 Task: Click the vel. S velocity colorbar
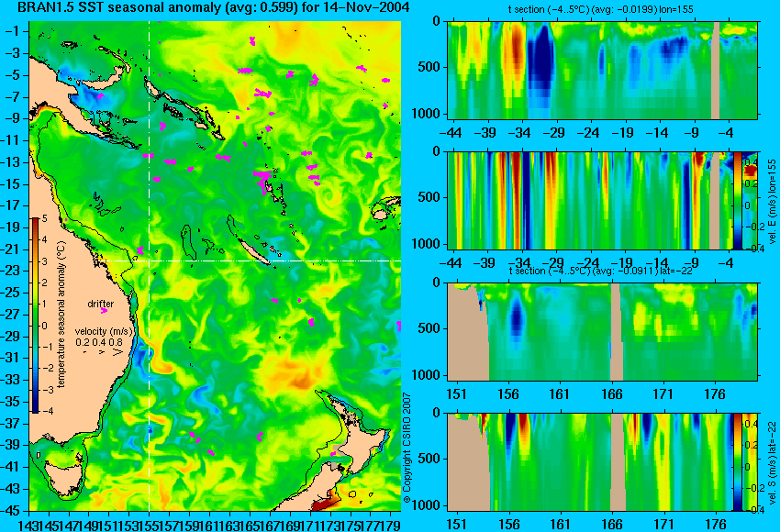[737, 462]
